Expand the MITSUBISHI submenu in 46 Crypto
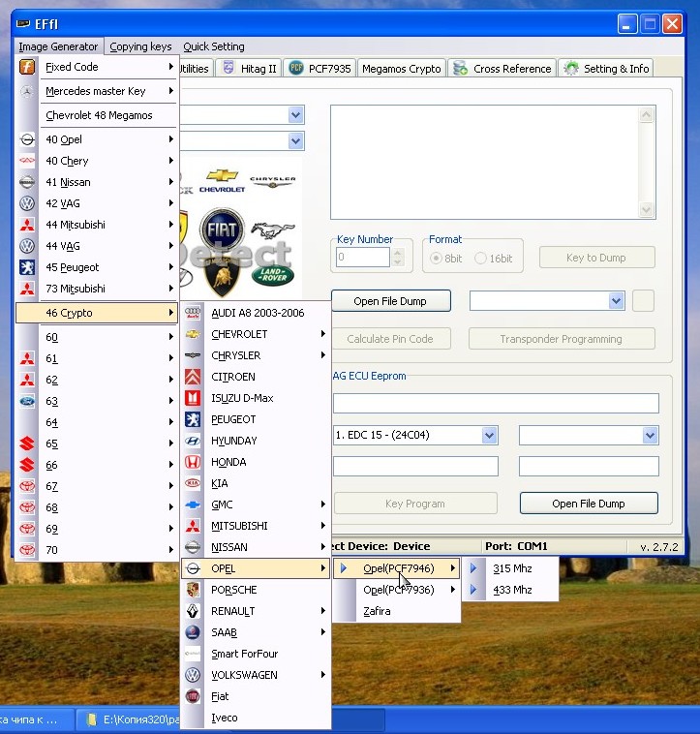This screenshot has width=700, height=734. pyautogui.click(x=256, y=526)
